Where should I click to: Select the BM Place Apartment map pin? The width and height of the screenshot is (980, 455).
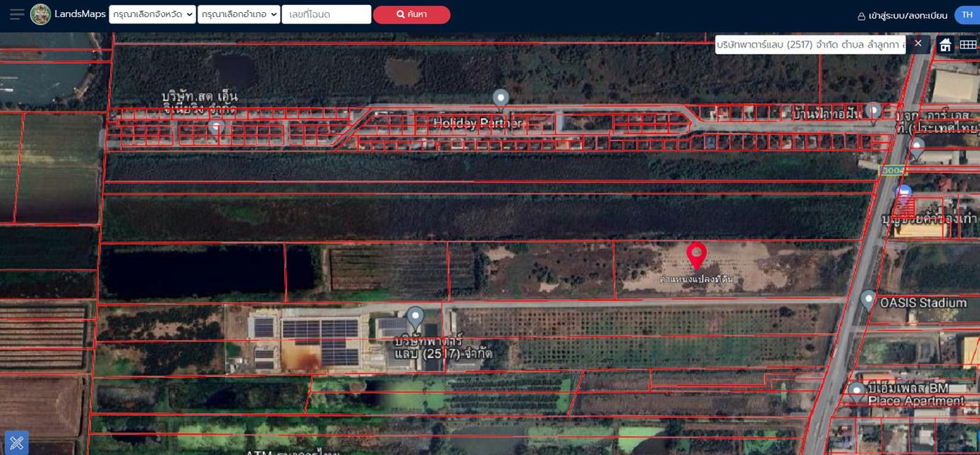coord(857,391)
